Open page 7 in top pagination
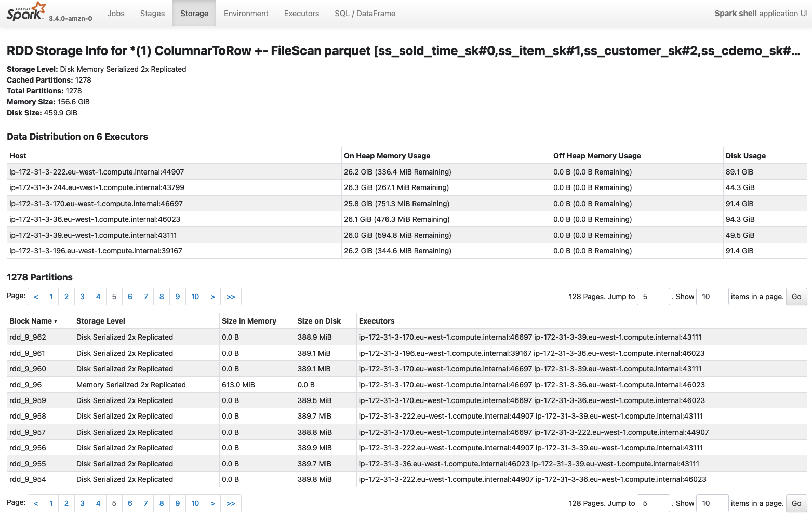Image resolution: width=812 pixels, height=523 pixels. click(145, 297)
